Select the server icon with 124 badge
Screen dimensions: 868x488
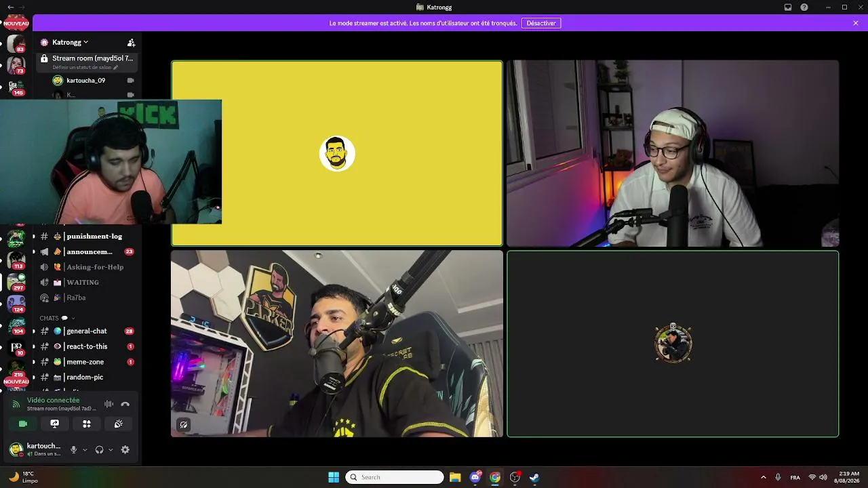coord(16,304)
